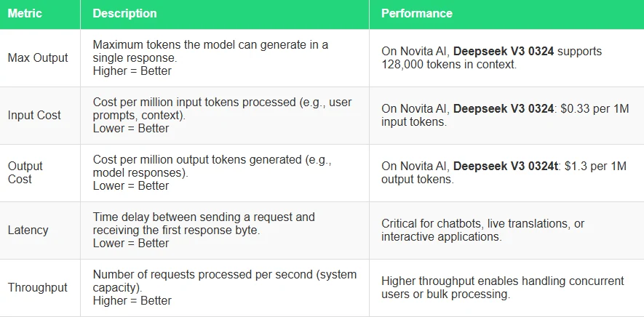644x317 pixels.
Task: Select the Input Cost row label
Action: [34, 115]
